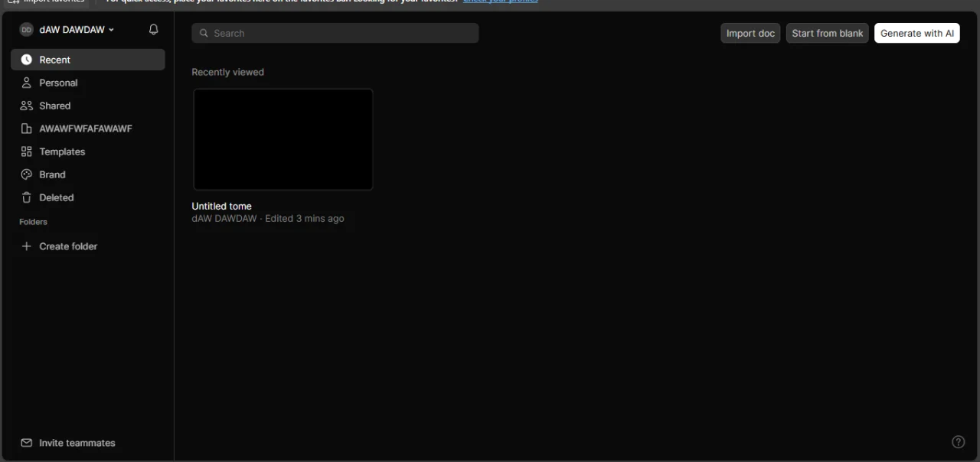Image resolution: width=980 pixels, height=462 pixels.
Task: Click the Templates grid icon
Action: coord(26,151)
